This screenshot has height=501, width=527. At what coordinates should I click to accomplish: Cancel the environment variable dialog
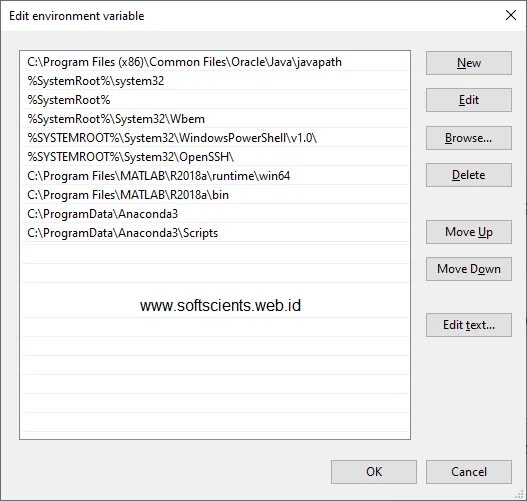coord(469,472)
